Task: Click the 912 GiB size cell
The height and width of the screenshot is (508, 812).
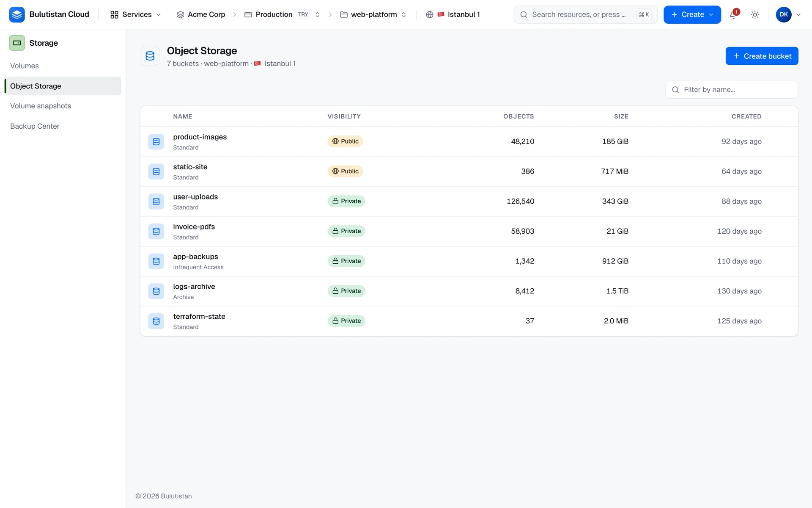Action: 615,261
